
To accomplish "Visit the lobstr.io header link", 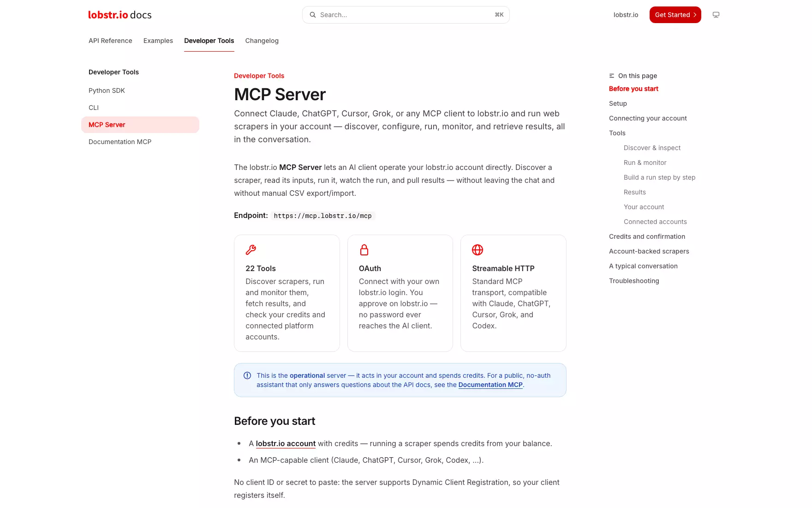I will 626,15.
